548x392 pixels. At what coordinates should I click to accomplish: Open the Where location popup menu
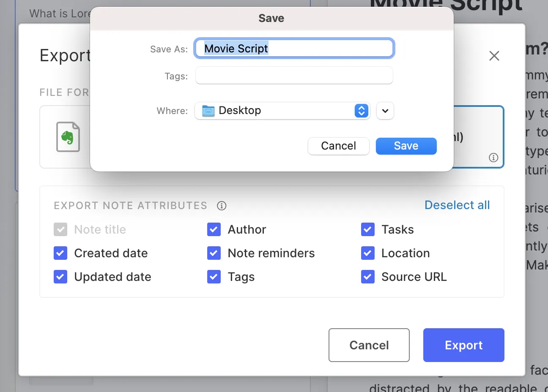click(282, 111)
